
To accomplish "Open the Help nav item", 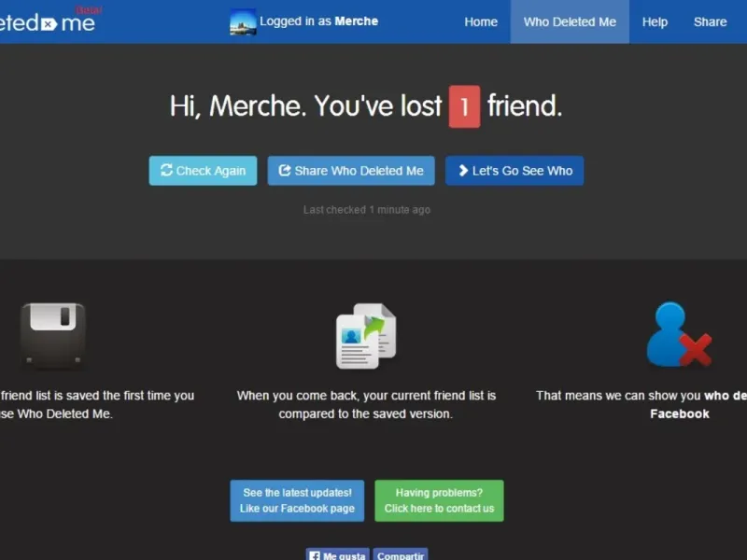I will point(655,21).
